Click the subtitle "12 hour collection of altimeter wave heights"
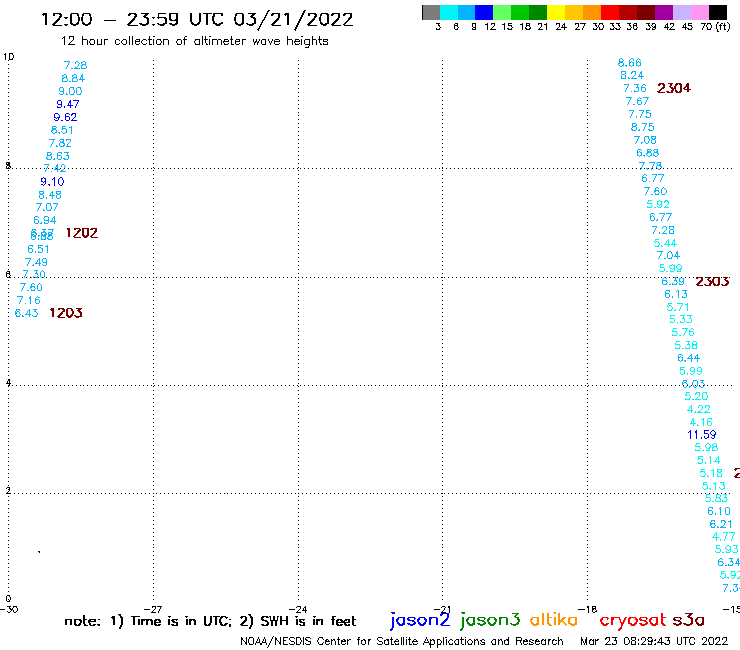 point(194,41)
